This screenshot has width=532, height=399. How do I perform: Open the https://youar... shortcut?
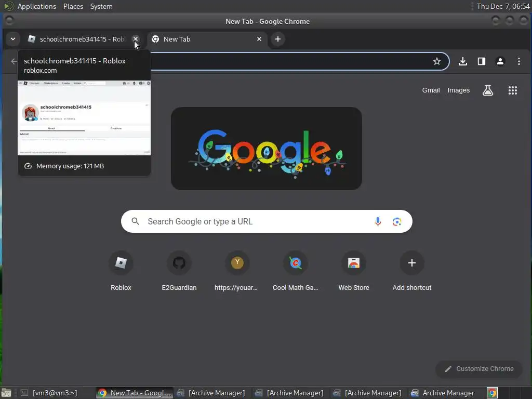pyautogui.click(x=237, y=271)
